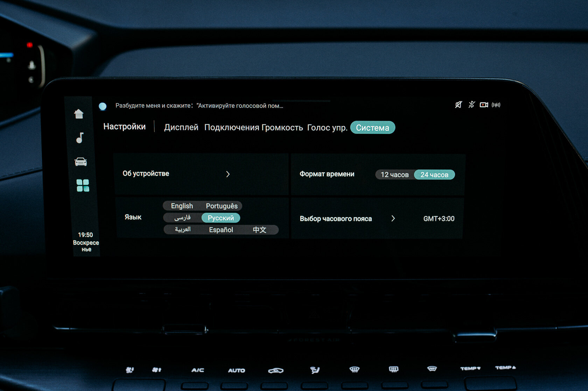
Task: Tap the wireless hotspot signal icon
Action: [496, 105]
